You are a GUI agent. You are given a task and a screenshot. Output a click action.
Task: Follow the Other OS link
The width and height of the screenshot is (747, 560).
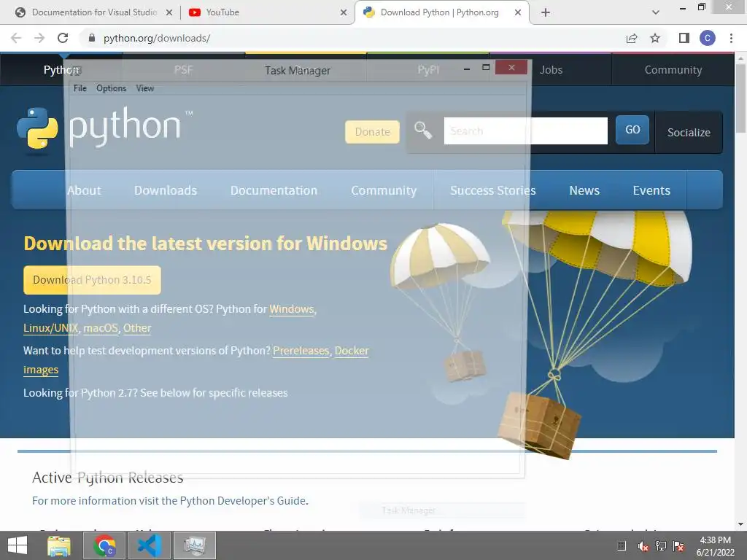coord(137,328)
